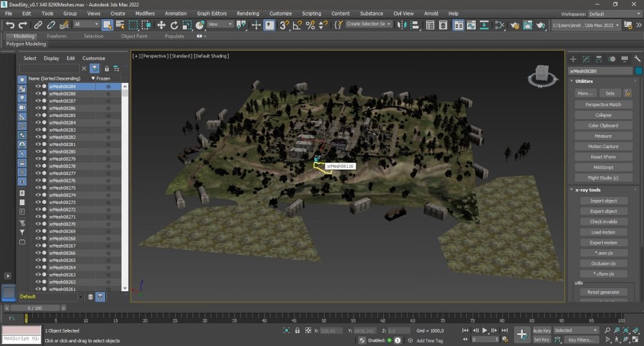644x346 pixels.
Task: Open the selection filter 'All' dropdown
Action: tap(86, 24)
